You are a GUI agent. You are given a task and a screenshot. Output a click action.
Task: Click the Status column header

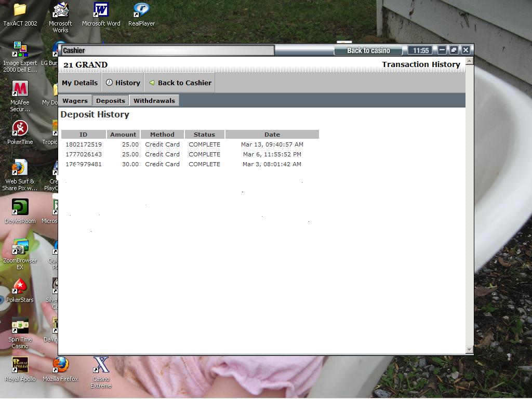(204, 135)
